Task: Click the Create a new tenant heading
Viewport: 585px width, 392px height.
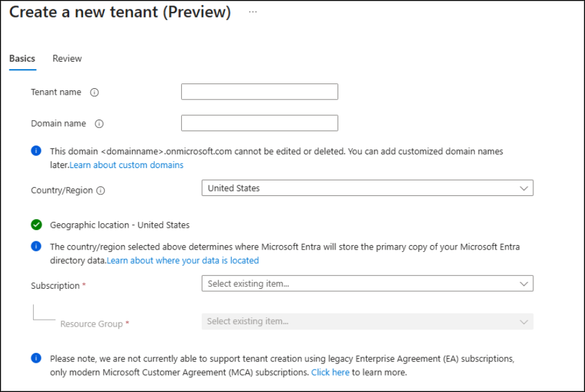Action: [x=120, y=12]
